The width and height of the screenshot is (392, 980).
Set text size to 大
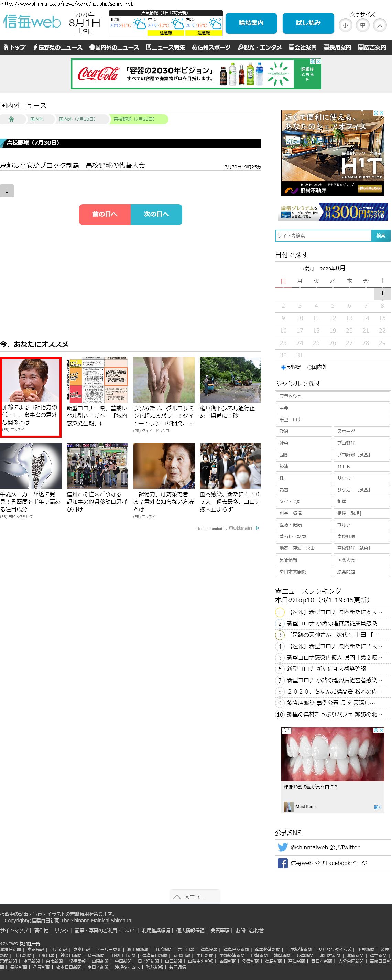379,25
